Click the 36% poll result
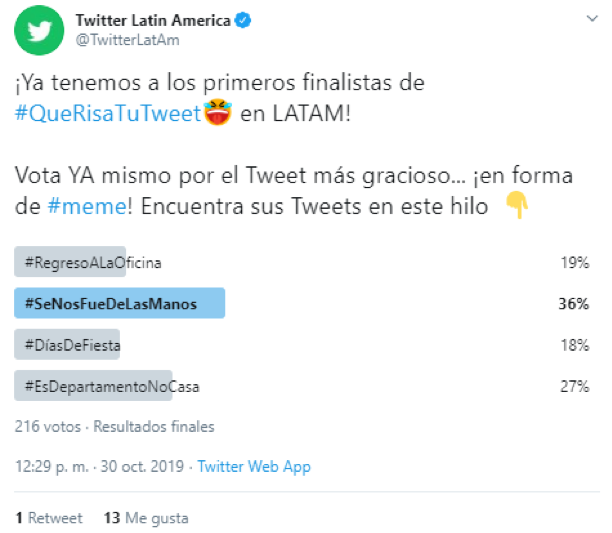 572,304
